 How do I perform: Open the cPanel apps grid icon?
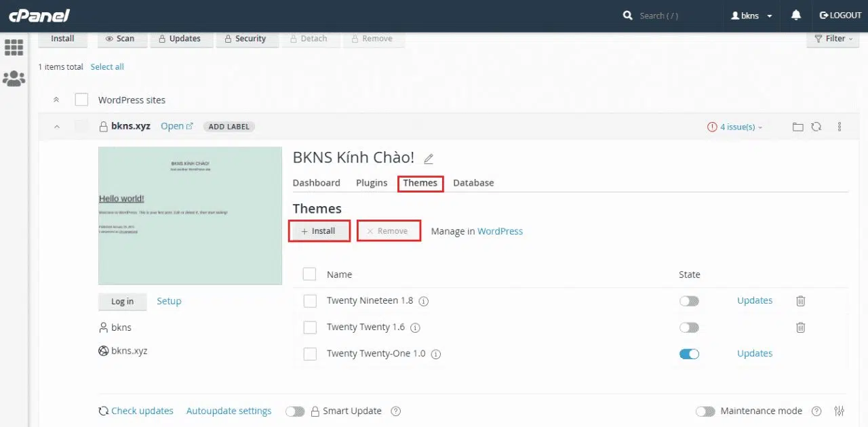(14, 47)
